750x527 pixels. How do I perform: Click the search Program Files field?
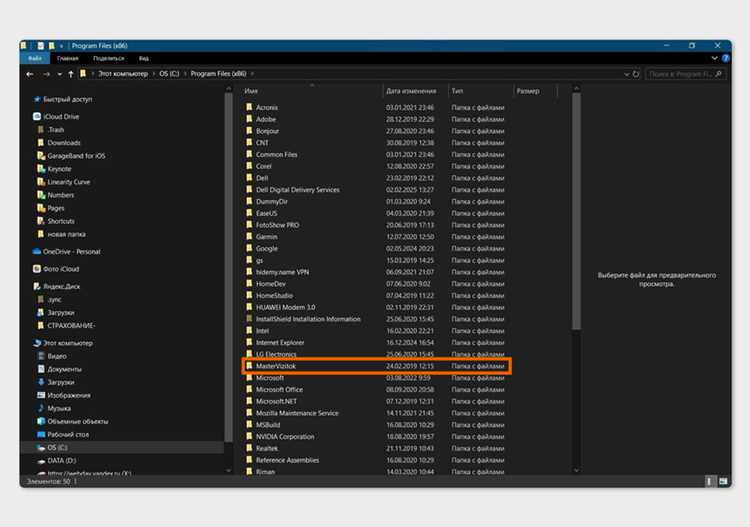tap(685, 74)
